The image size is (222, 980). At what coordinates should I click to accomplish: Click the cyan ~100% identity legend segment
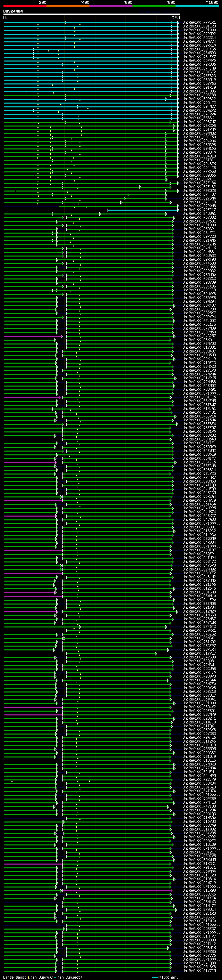point(197,6)
